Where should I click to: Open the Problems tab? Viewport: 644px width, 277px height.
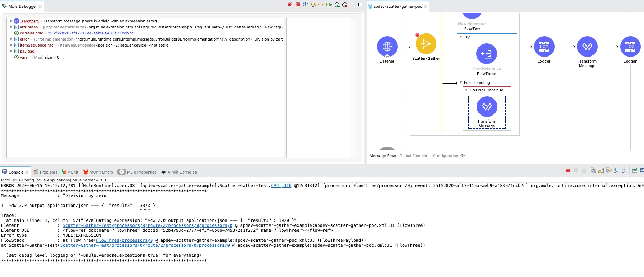(45, 172)
